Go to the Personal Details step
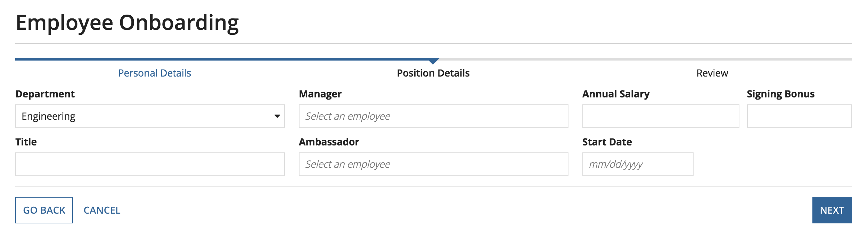 154,73
